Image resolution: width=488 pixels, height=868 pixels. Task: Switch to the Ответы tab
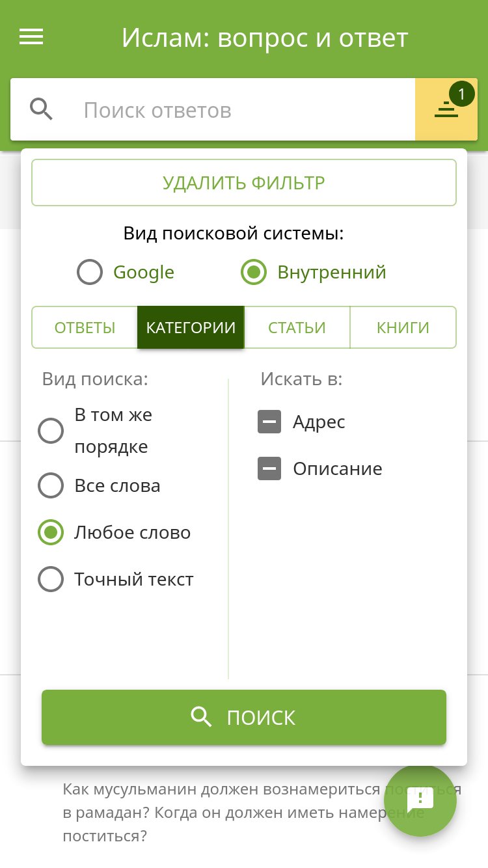tap(85, 327)
